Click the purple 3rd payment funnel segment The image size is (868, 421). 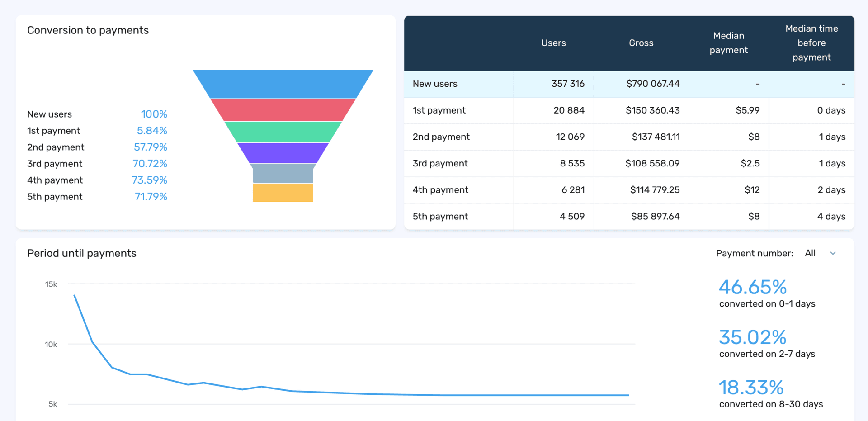coord(283,152)
